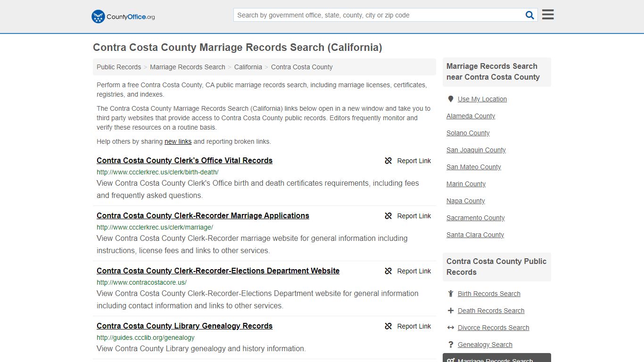Image resolution: width=644 pixels, height=362 pixels.
Task: Click the page title heading
Action: pyautogui.click(x=237, y=47)
